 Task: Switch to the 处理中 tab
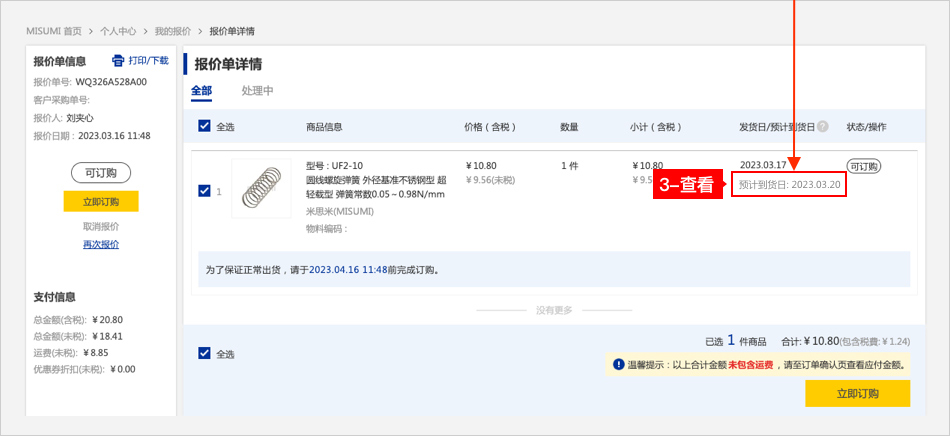(x=257, y=91)
